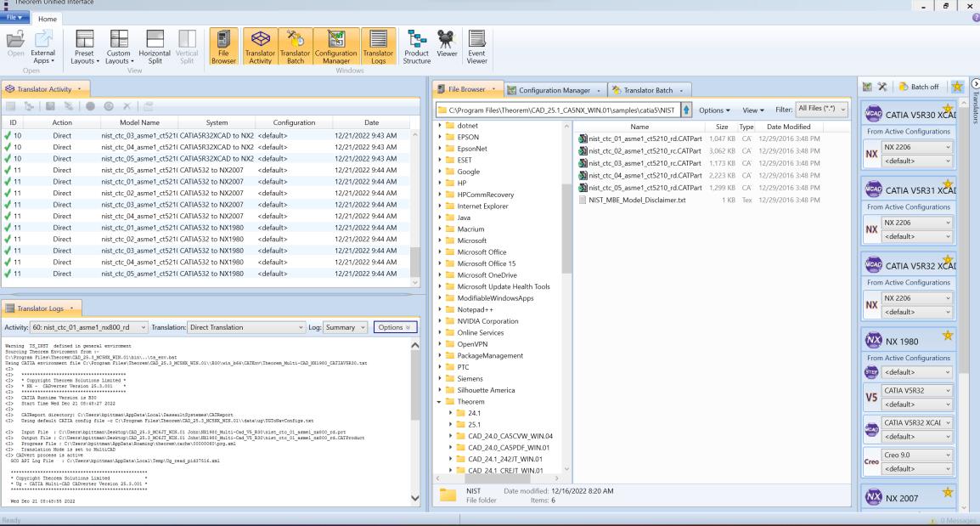Screen dimensions: 980x526
Task: Select the Translator Logs panel tab
Action: [40, 308]
